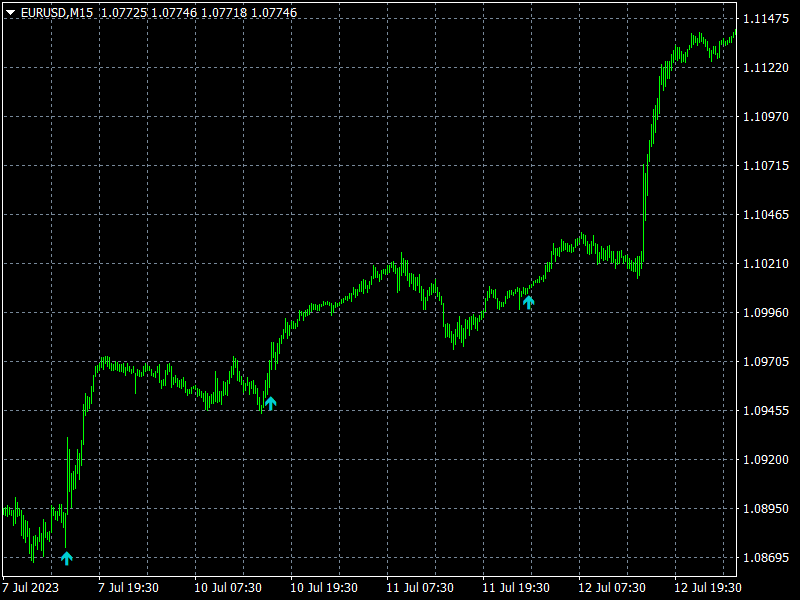This screenshot has width=800, height=600.
Task: Click price label 1.10210 on the scale
Action: 766,264
